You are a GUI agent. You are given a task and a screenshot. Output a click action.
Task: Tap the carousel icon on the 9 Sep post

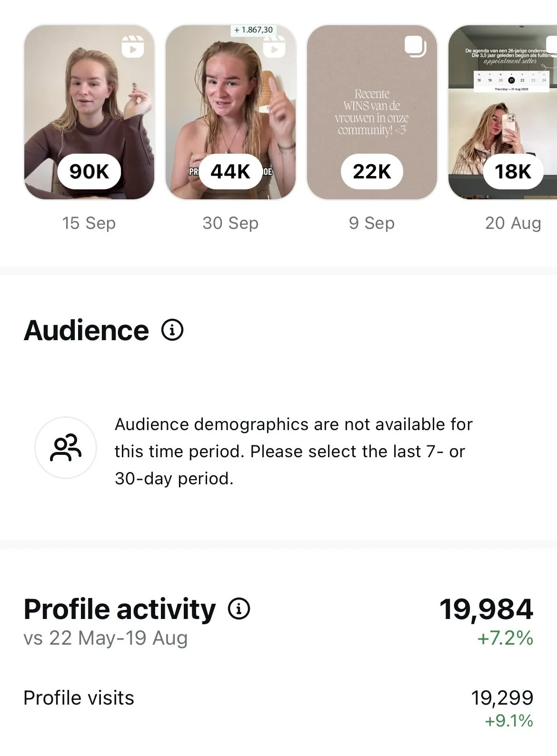(415, 47)
